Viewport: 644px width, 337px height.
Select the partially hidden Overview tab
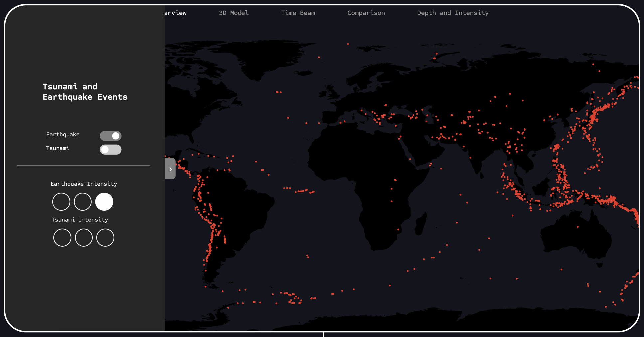(x=176, y=13)
